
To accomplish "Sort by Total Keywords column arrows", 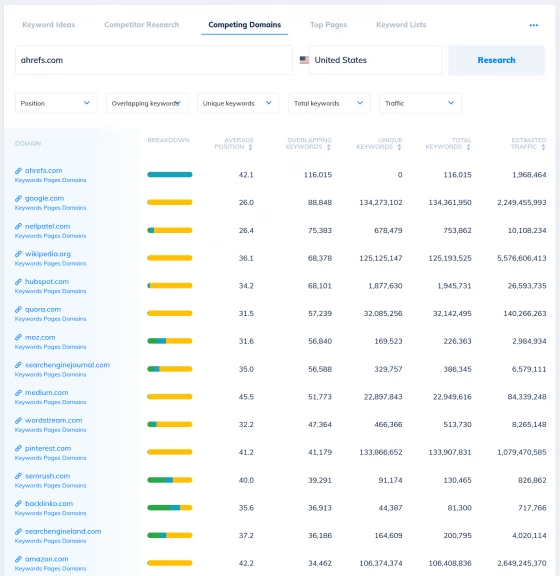I will click(468, 147).
